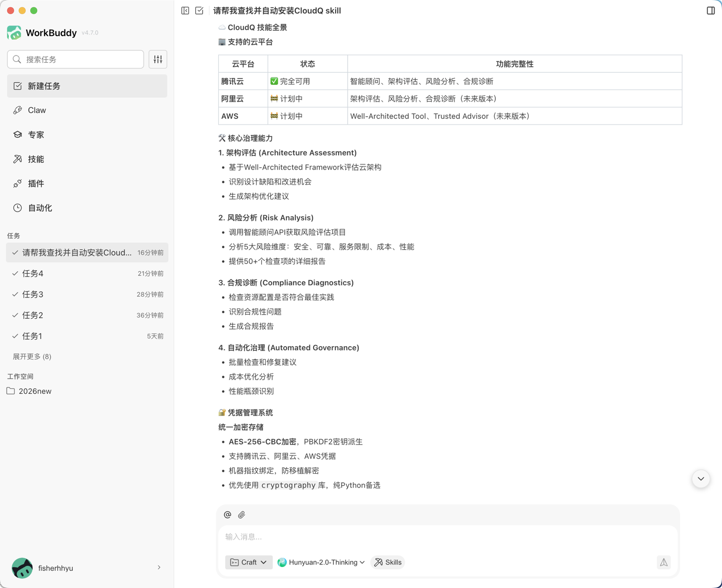Click heading 架构评估 (Architecture Assessment)
Viewport: 722px width, 588px height.
click(x=287, y=153)
